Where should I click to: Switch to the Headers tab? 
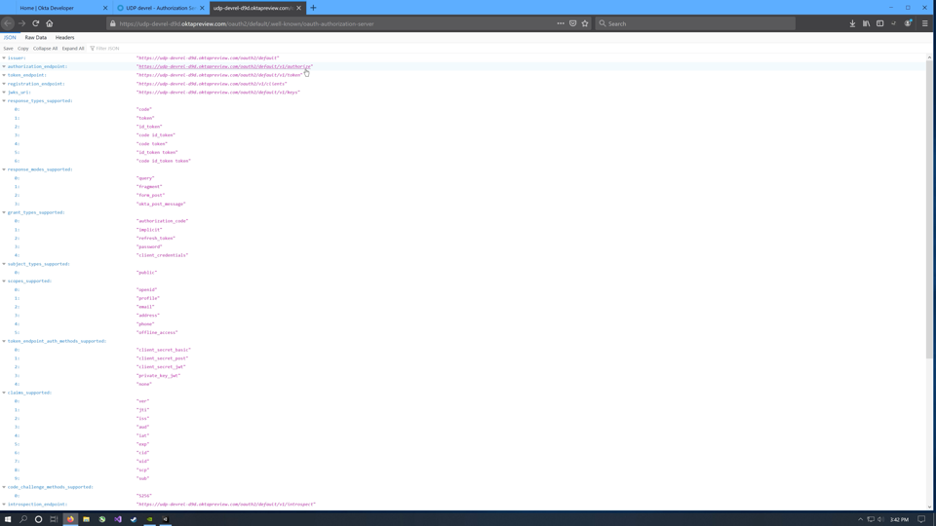pyautogui.click(x=64, y=37)
